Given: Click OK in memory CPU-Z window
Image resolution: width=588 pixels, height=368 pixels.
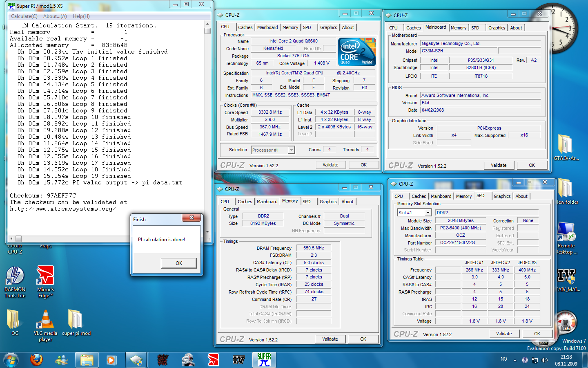Looking at the screenshot, I should tap(363, 339).
